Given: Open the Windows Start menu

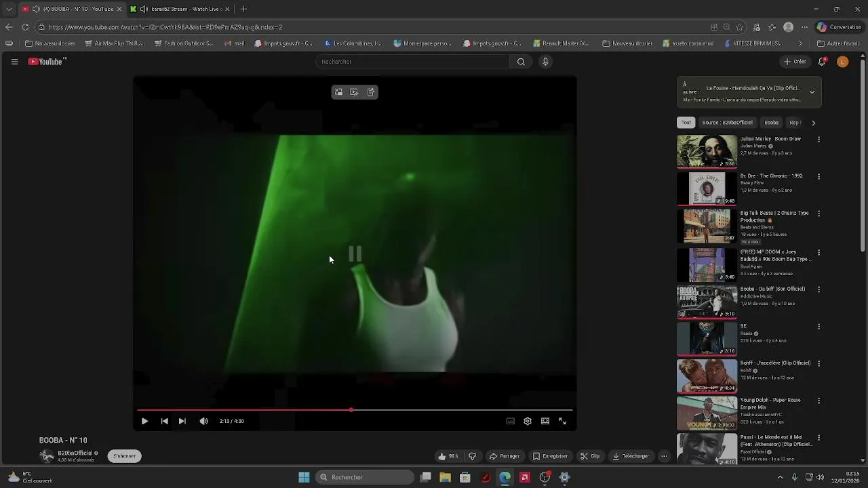Looking at the screenshot, I should pos(304,477).
